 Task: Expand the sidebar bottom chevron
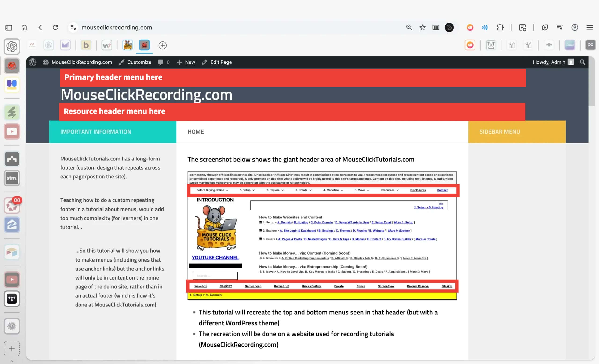pyautogui.click(x=12, y=361)
